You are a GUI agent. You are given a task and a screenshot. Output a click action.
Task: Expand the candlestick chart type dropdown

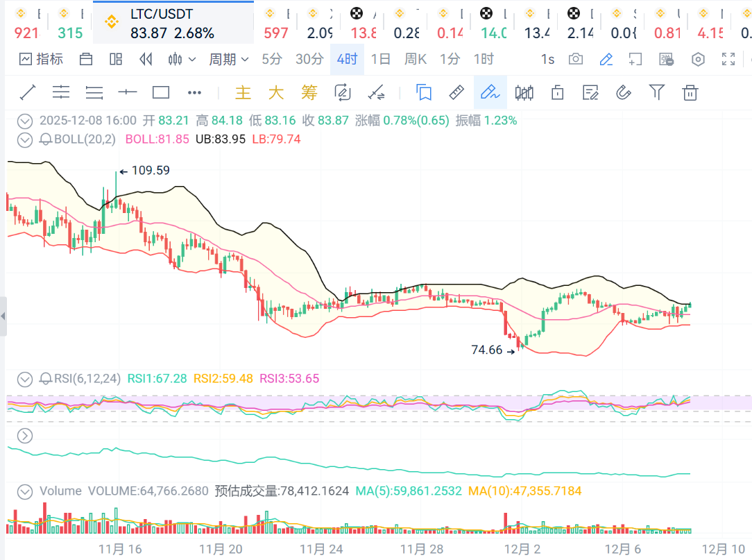pos(182,60)
